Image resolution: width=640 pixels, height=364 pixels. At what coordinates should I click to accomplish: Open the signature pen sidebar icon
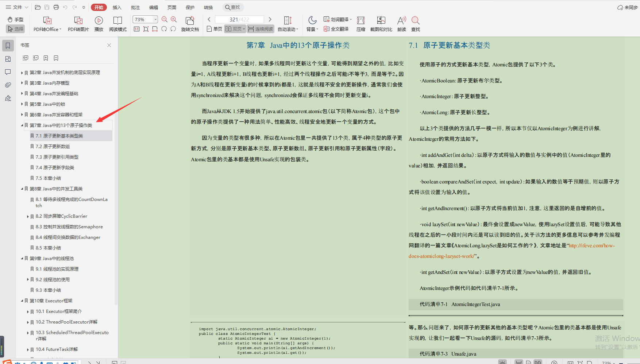tap(8, 98)
